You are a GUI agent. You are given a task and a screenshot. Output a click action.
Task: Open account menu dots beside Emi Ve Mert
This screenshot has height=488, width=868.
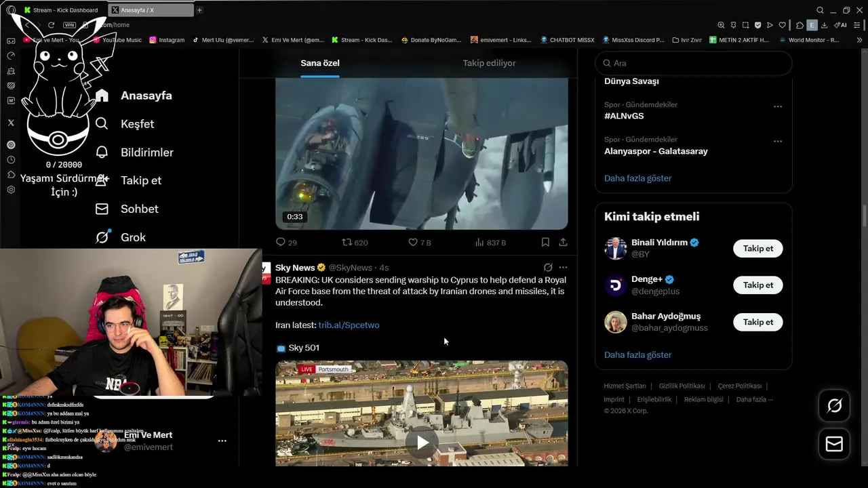(222, 441)
